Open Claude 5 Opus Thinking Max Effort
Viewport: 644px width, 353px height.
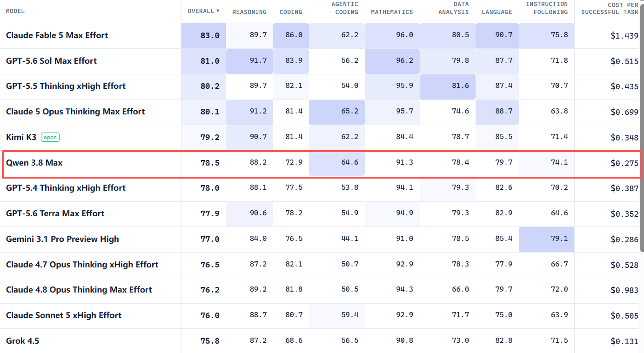tap(75, 112)
